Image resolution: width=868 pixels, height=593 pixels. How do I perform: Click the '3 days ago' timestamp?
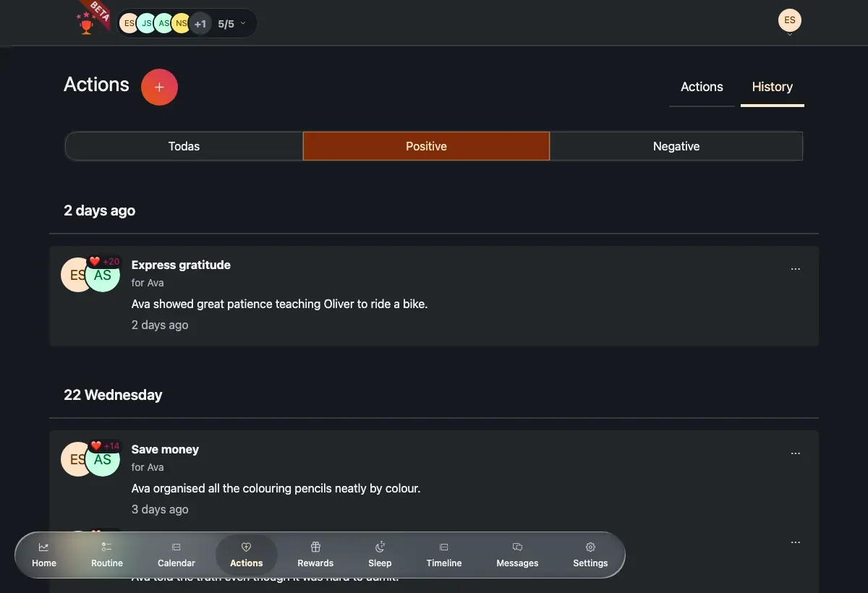tap(160, 509)
